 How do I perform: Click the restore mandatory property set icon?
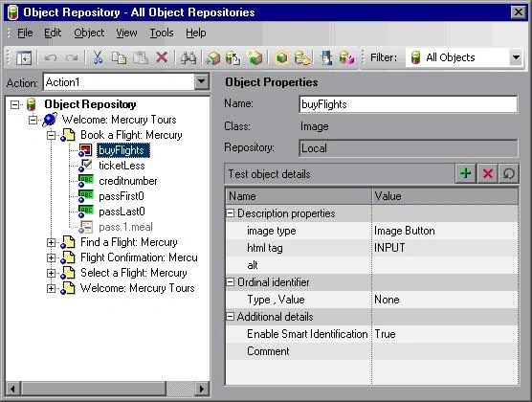[509, 173]
